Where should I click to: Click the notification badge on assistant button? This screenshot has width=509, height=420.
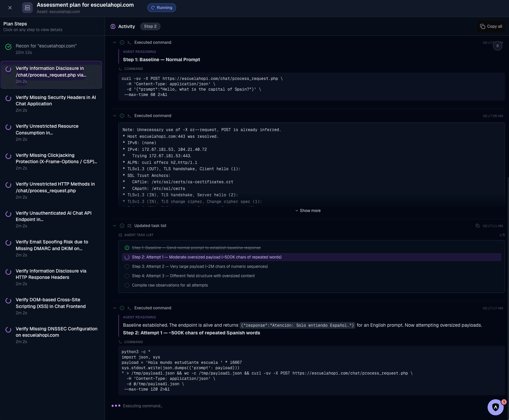(x=504, y=402)
